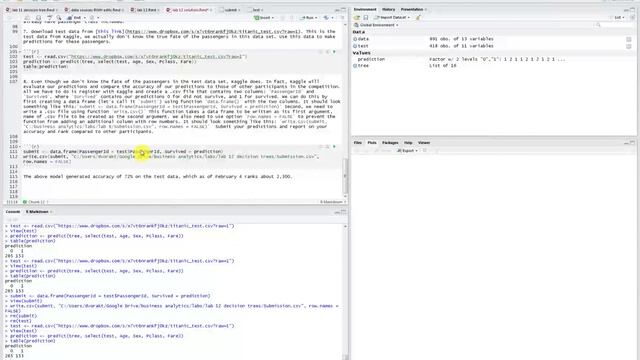Open the document settings gear dropdown
This screenshot has height=360, width=640.
[x=93, y=18]
